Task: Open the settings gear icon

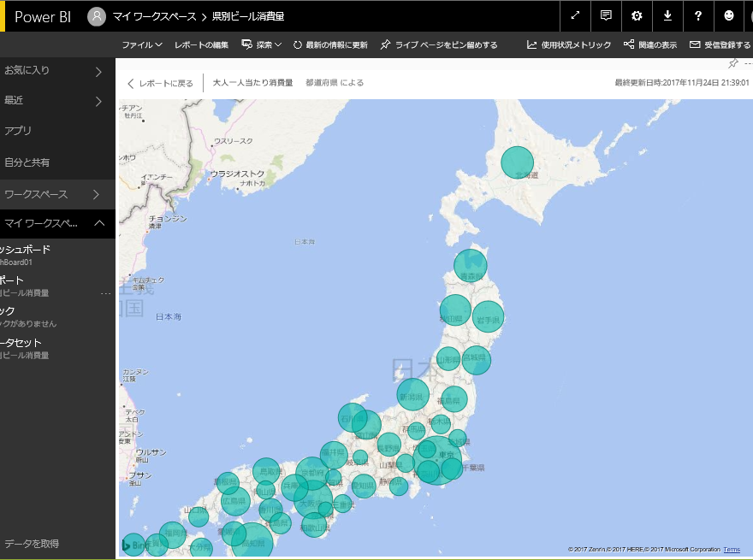Action: click(637, 15)
